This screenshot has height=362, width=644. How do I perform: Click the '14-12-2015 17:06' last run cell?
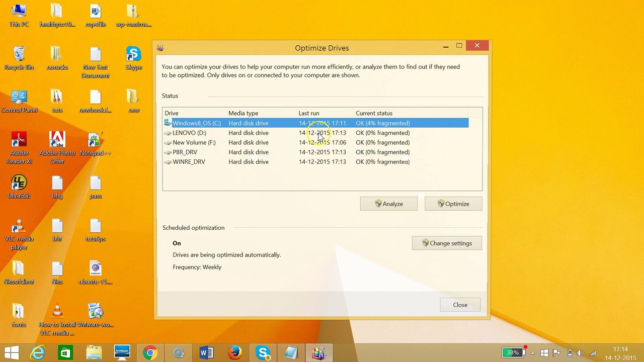(323, 142)
